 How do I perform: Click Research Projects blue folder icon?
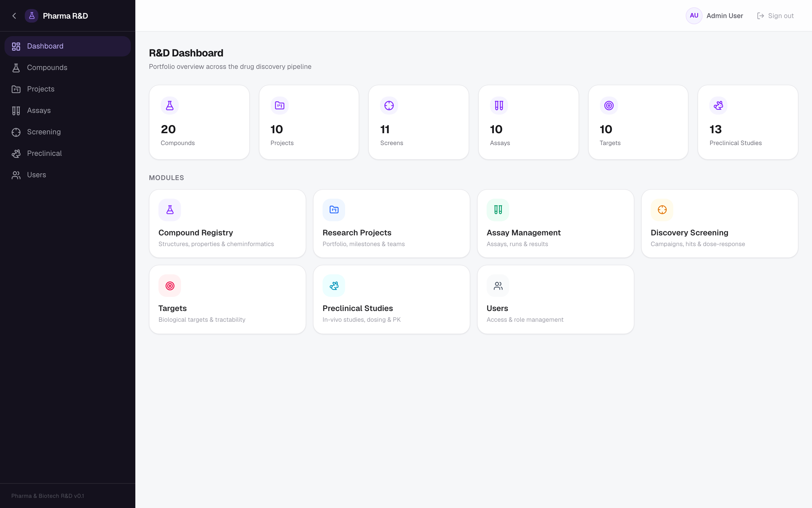334,210
